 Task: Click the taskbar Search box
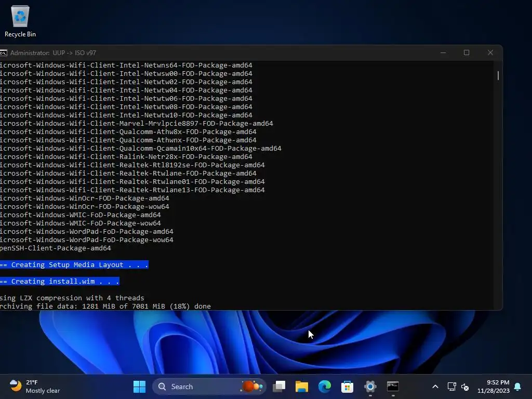pos(209,387)
